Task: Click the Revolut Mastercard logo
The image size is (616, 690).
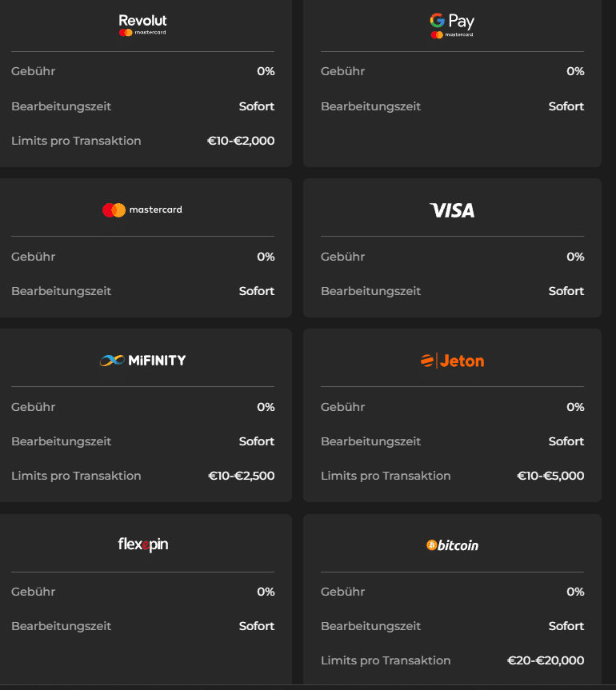Action: [142, 25]
